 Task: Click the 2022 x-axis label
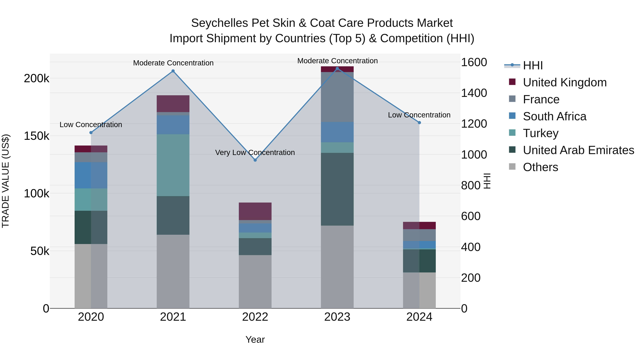(x=255, y=317)
